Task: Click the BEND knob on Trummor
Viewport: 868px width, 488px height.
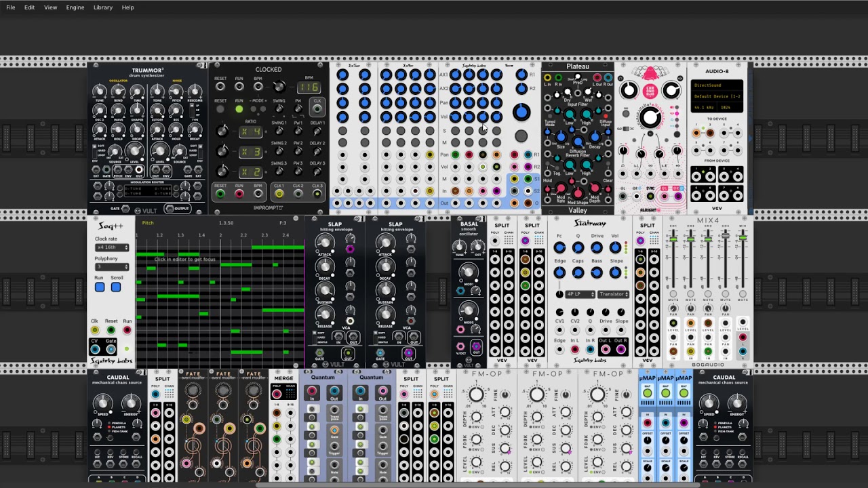Action: coord(119,91)
